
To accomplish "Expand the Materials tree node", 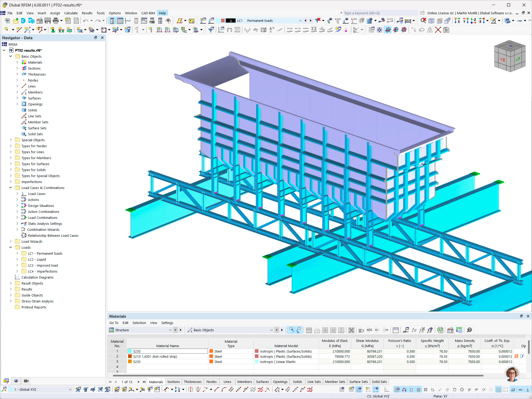I will click(17, 62).
